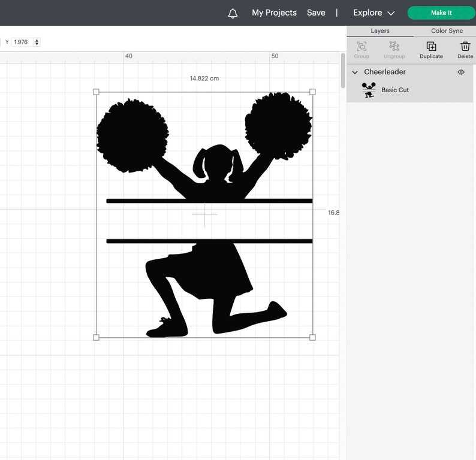476x460 pixels.
Task: Click the top-right selection handle
Action: (x=312, y=92)
